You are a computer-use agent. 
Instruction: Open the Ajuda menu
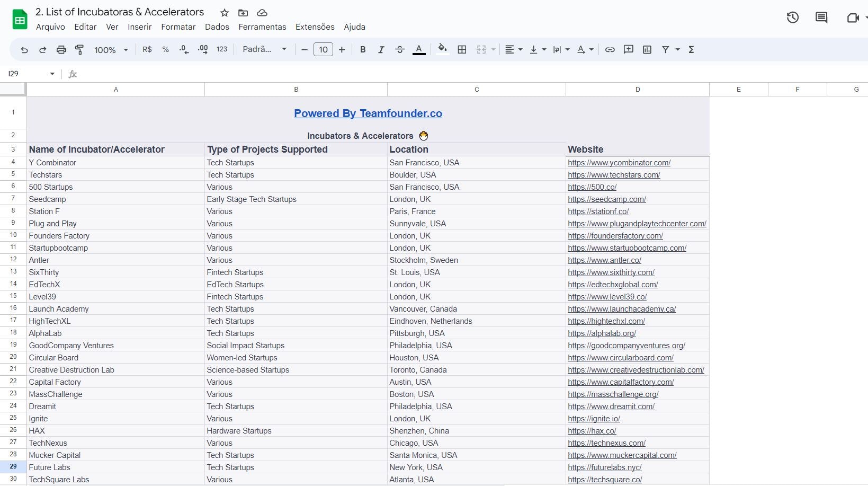pyautogui.click(x=354, y=27)
